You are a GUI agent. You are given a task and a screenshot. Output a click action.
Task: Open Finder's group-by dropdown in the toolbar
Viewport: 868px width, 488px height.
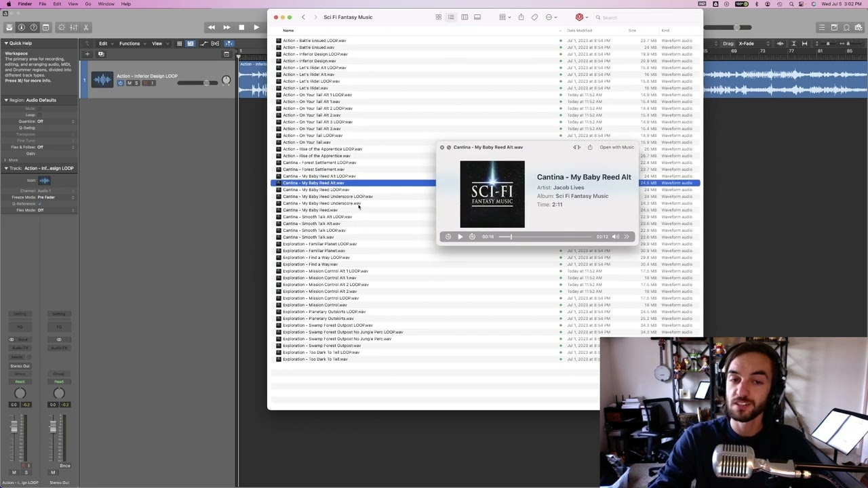[504, 17]
